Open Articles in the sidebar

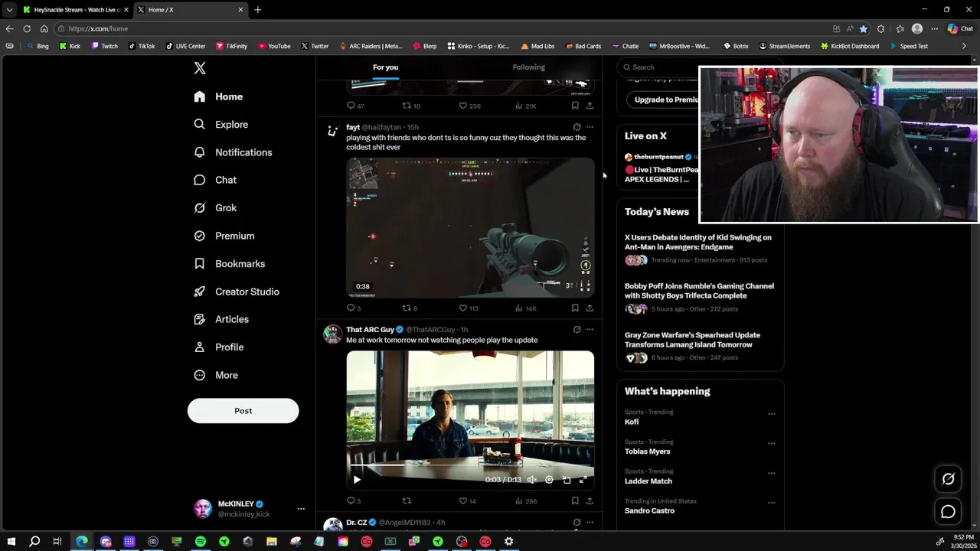221,319
